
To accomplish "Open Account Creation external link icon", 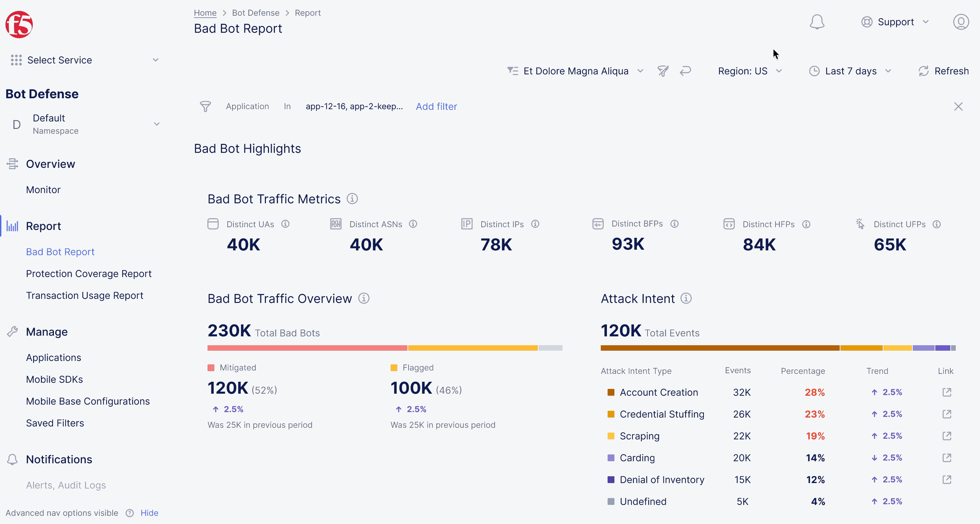I will [x=947, y=392].
